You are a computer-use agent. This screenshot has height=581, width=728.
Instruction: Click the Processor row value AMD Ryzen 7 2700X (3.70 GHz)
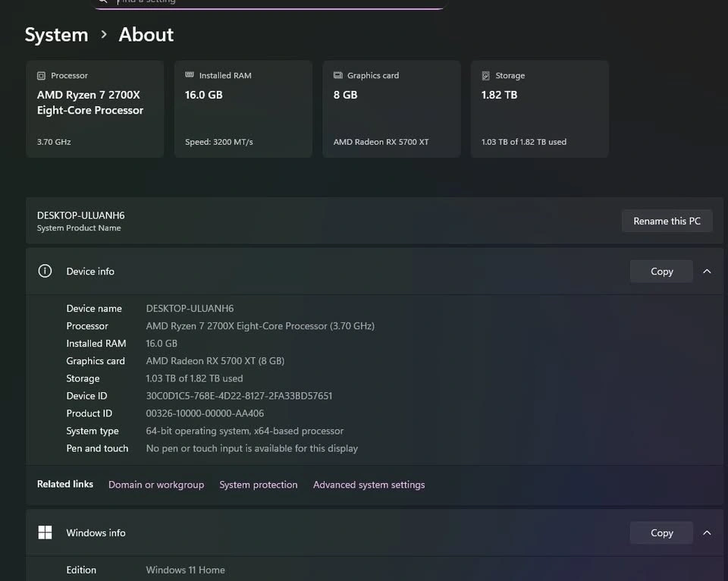(x=260, y=326)
